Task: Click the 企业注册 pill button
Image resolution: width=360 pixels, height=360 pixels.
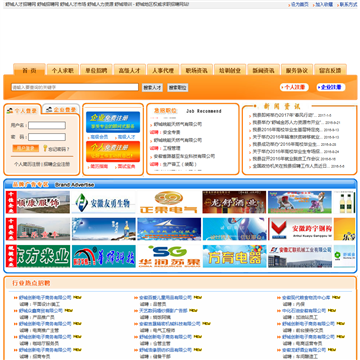Action: [331, 87]
